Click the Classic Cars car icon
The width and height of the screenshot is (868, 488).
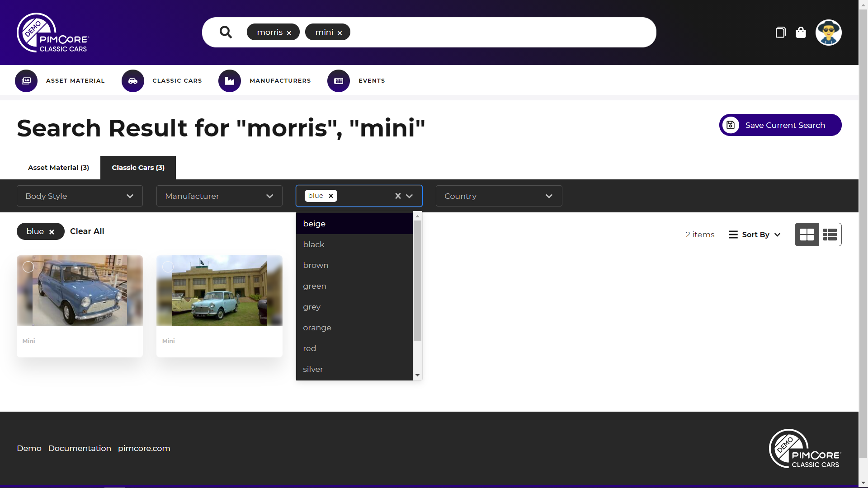pyautogui.click(x=133, y=81)
